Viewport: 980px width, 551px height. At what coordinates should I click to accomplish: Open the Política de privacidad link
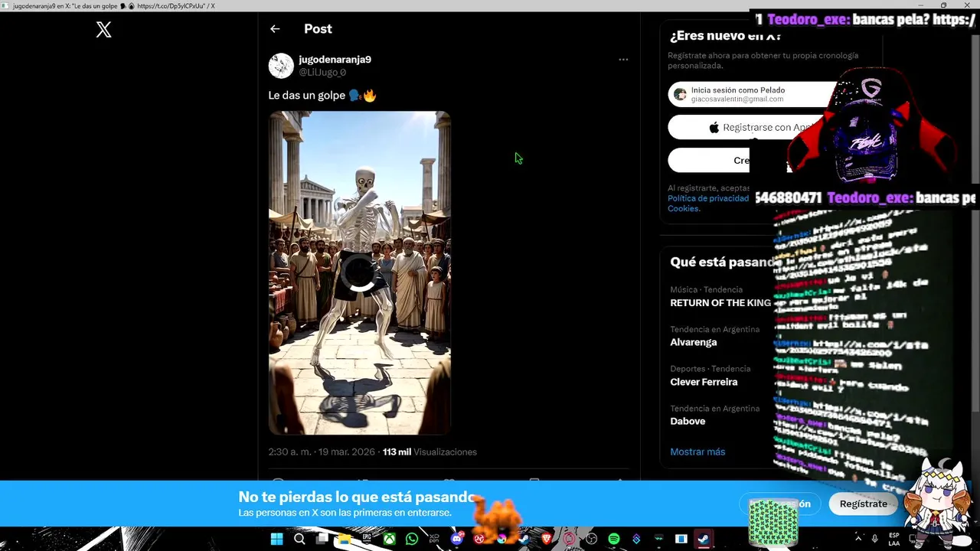click(x=708, y=198)
